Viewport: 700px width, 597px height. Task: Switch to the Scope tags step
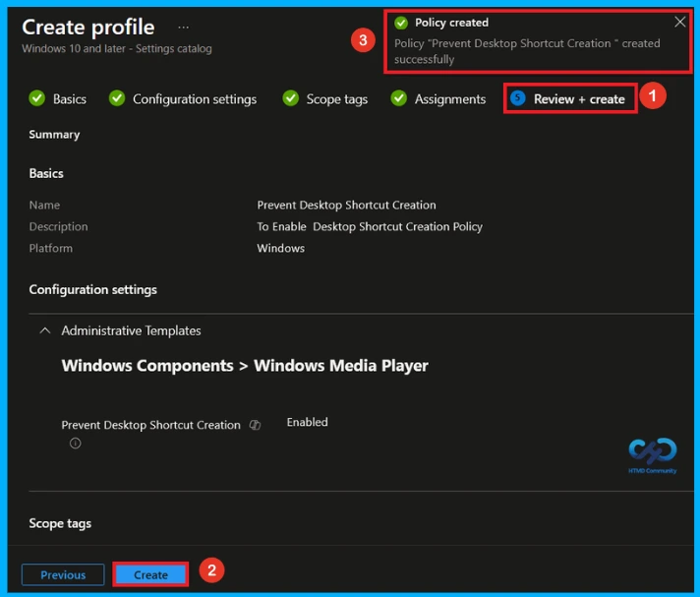click(x=336, y=98)
